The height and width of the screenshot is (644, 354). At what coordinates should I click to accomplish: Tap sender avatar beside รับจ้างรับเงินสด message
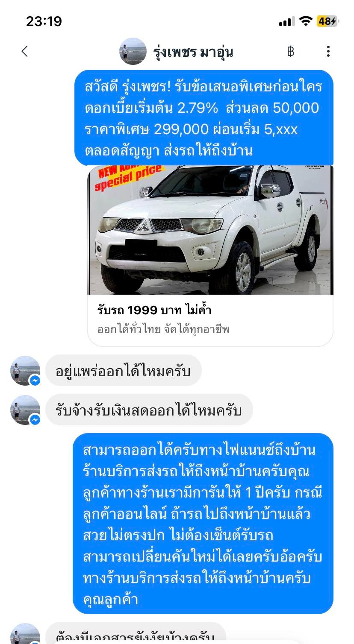tap(25, 410)
